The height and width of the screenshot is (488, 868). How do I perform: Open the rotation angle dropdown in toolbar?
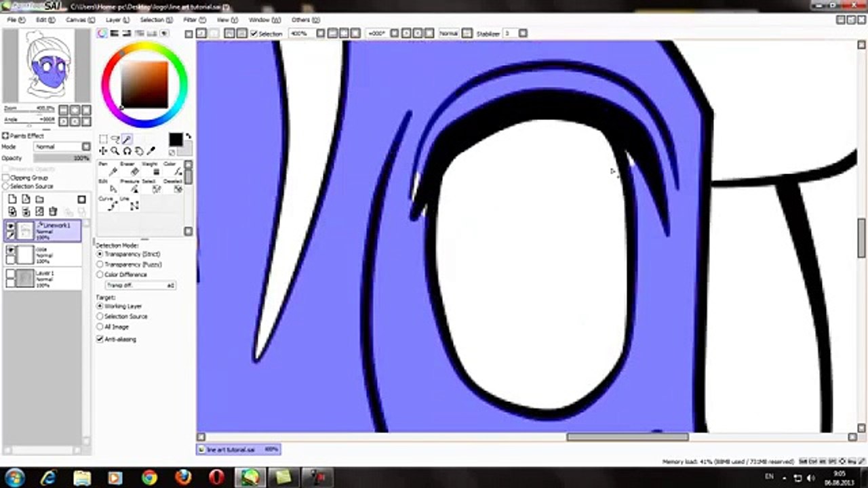coord(395,33)
